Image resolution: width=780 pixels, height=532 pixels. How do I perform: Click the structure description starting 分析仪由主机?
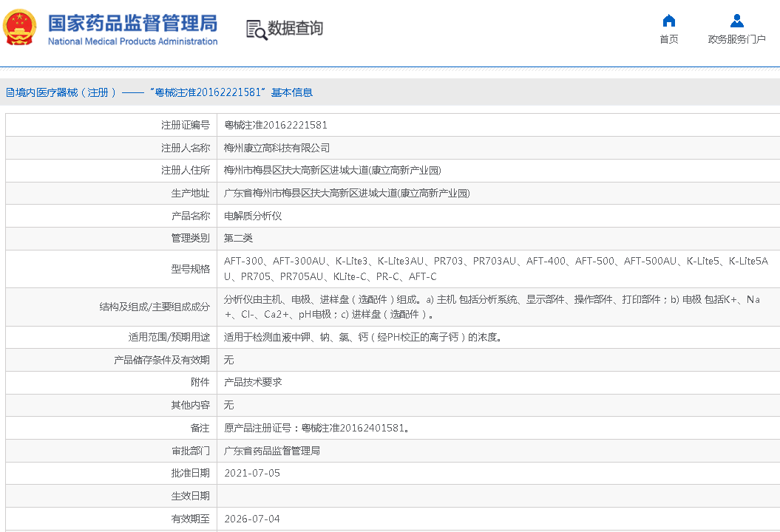492,307
